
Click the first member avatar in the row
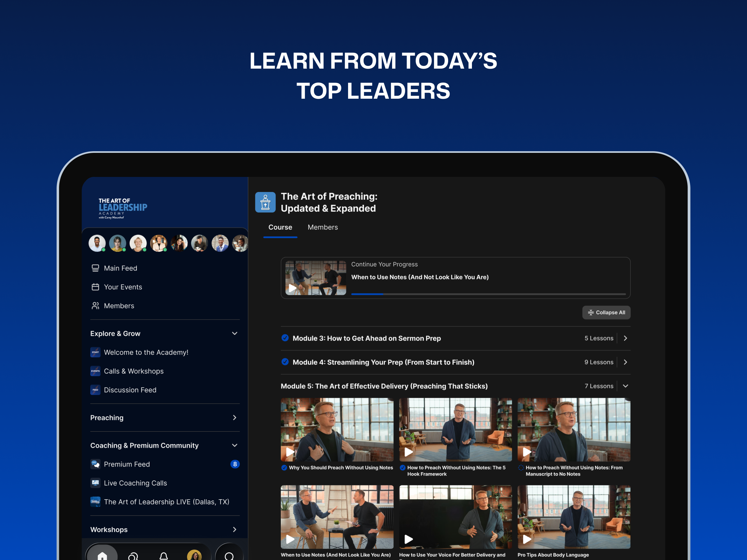point(97,243)
